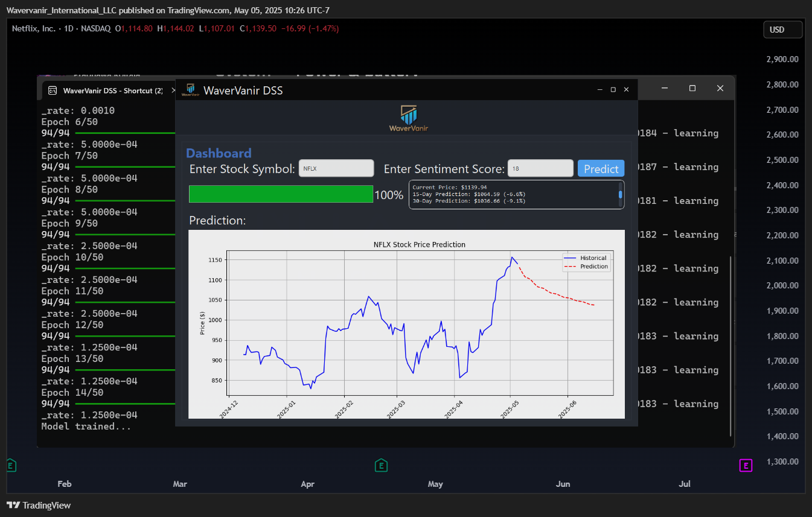Screen dimensions: 812x517
Task: Click the terminal tab's console icon
Action: pyautogui.click(x=53, y=90)
